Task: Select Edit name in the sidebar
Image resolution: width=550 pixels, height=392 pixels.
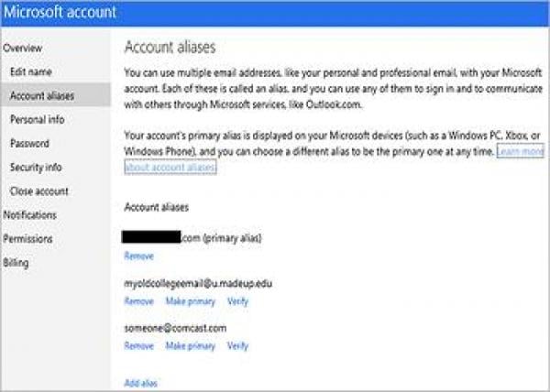Action: click(x=31, y=71)
